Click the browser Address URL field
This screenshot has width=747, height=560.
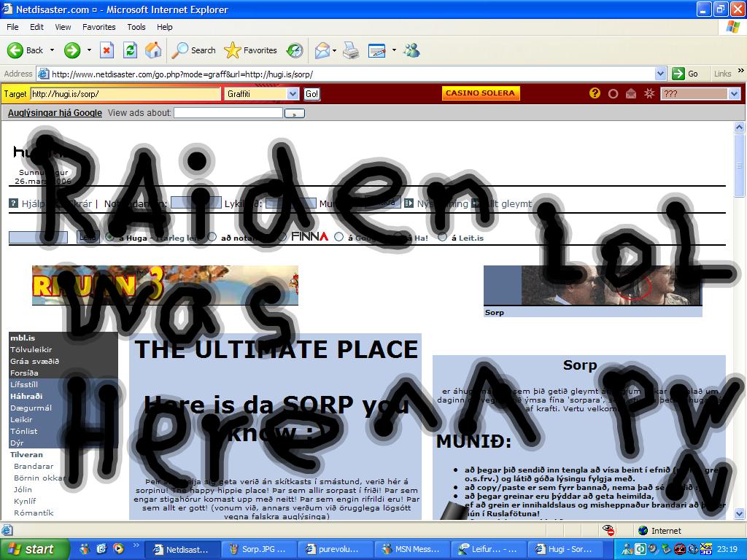pos(352,74)
